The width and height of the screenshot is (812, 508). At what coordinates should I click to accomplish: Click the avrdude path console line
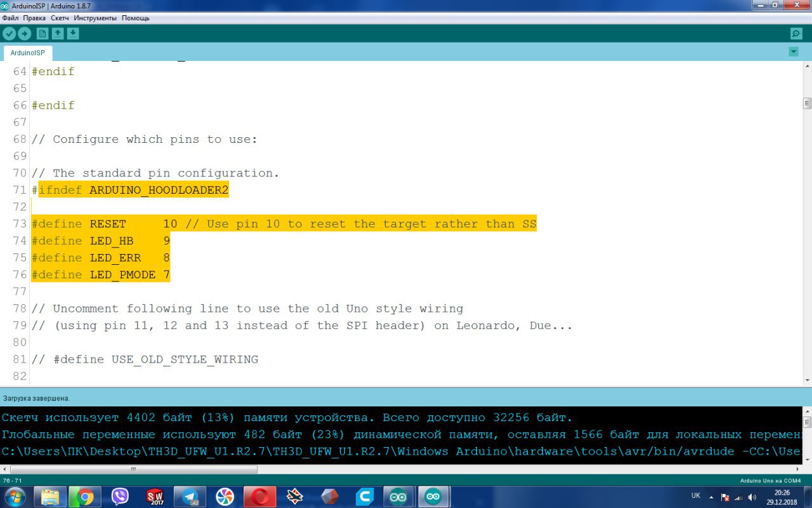[x=402, y=451]
